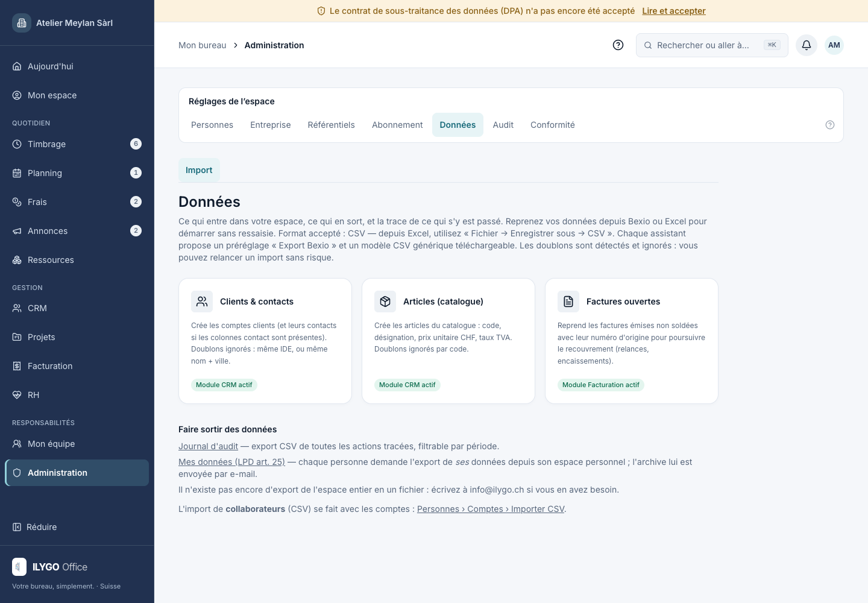The width and height of the screenshot is (868, 603).
Task: Open Annonces megaphone item
Action: click(77, 231)
